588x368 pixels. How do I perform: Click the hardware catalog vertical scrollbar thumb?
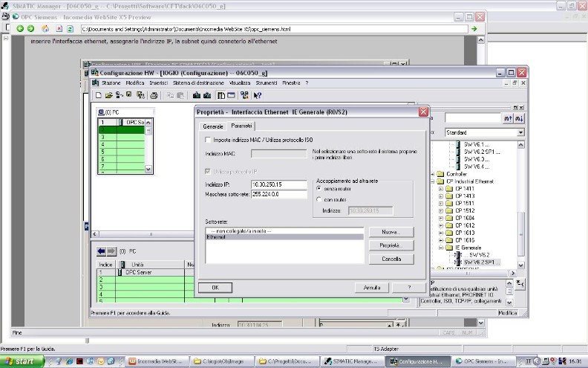point(521,234)
